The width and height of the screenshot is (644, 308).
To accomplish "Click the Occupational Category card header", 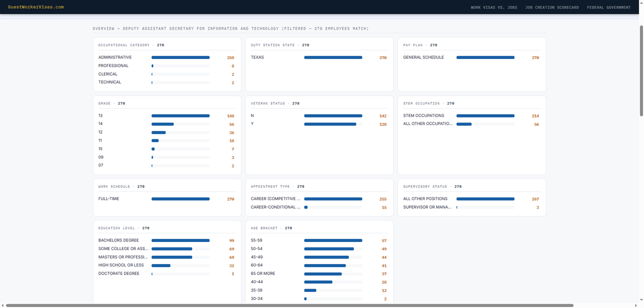I will tap(132, 45).
